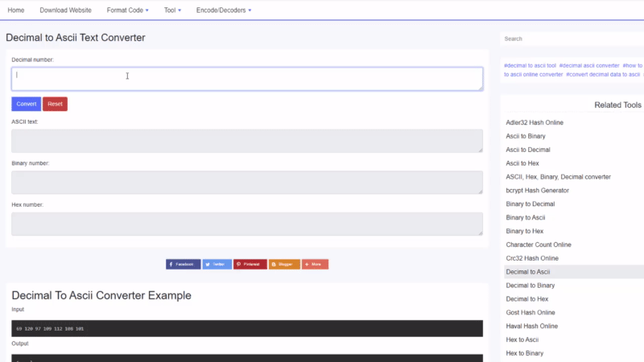The image size is (644, 362).
Task: Click inside the Search field
Action: click(572, 39)
